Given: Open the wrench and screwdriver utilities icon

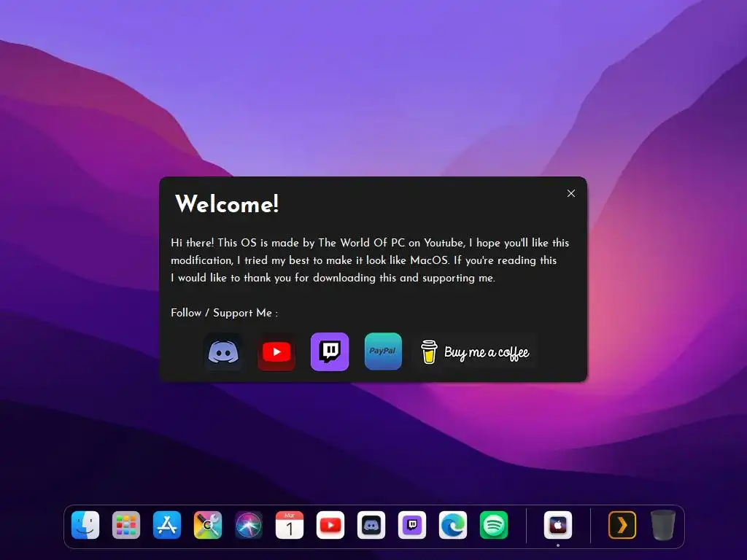Looking at the screenshot, I should pos(208,525).
